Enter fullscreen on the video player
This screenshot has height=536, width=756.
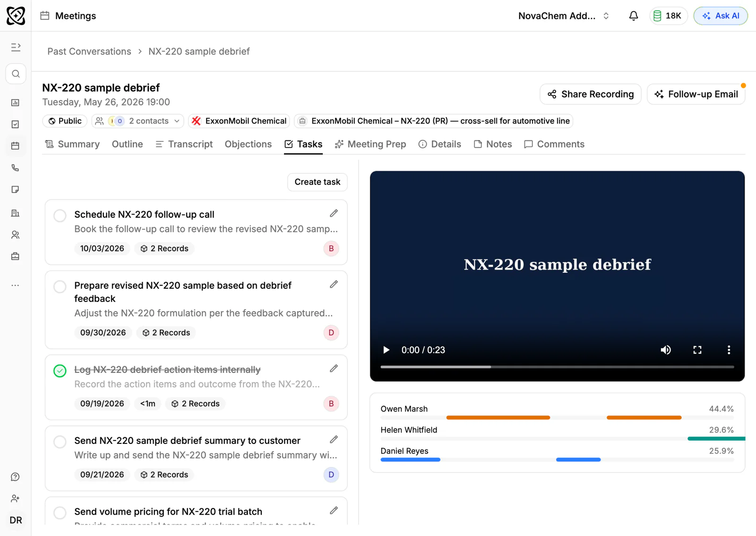697,350
